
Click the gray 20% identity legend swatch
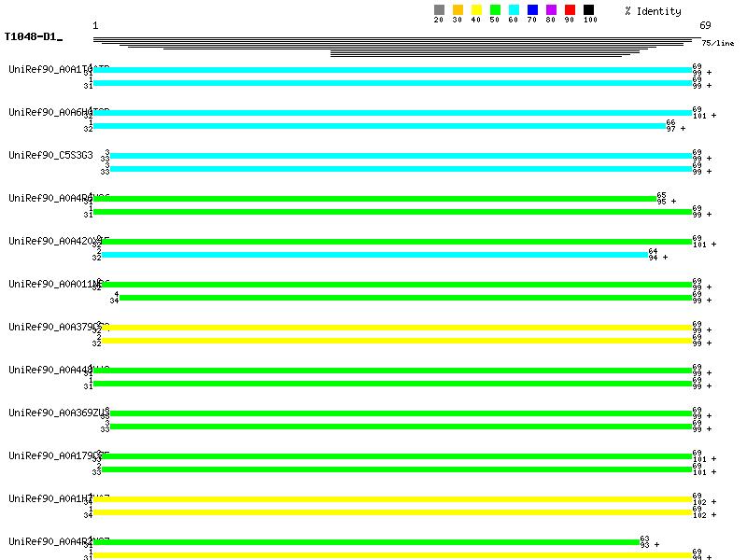439,10
